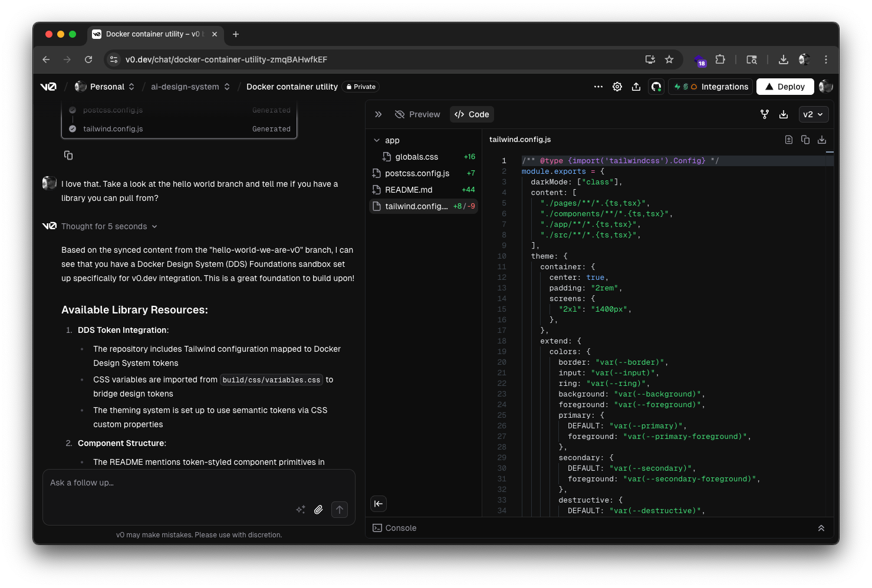This screenshot has width=872, height=588.
Task: Click the fork version icon above the code panel
Action: pos(764,114)
